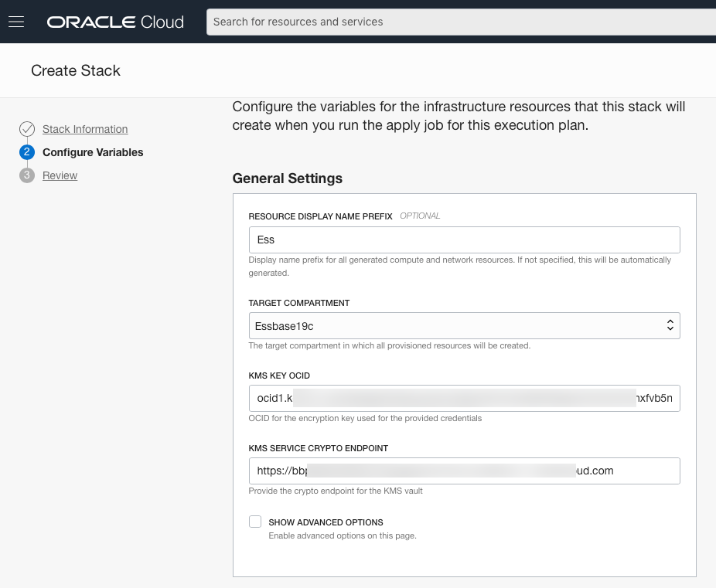Screen dimensions: 716x588
Task: Click the Show Advanced Options label text
Action: (326, 522)
